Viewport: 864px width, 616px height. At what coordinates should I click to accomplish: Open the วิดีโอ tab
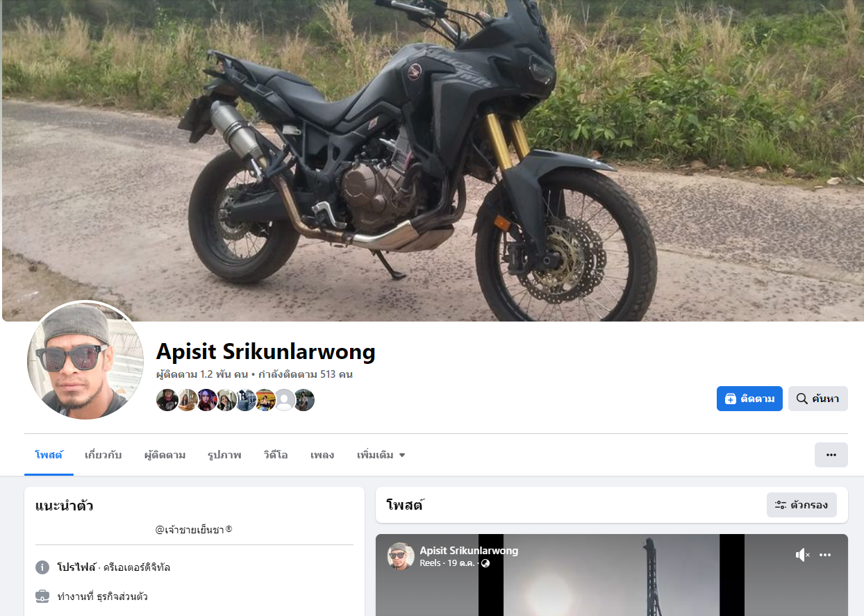(276, 455)
